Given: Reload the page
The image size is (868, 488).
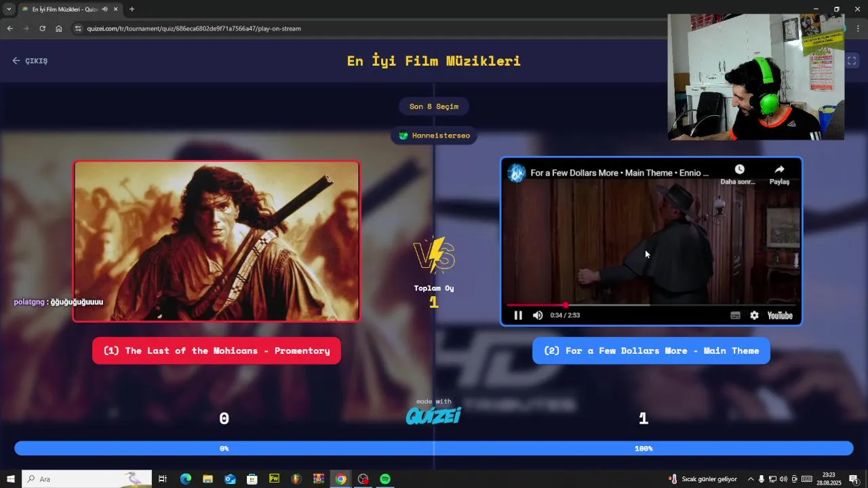Looking at the screenshot, I should [43, 28].
